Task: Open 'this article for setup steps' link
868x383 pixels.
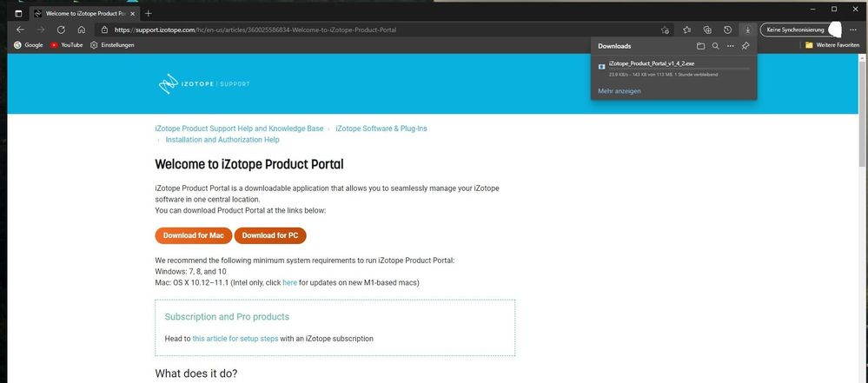Action: [235, 338]
